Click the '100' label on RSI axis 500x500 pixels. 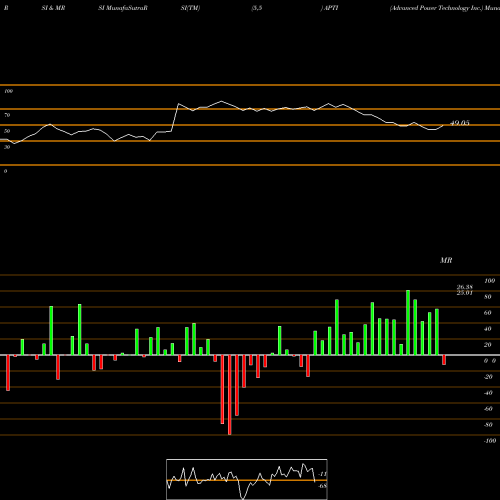tap(9, 91)
